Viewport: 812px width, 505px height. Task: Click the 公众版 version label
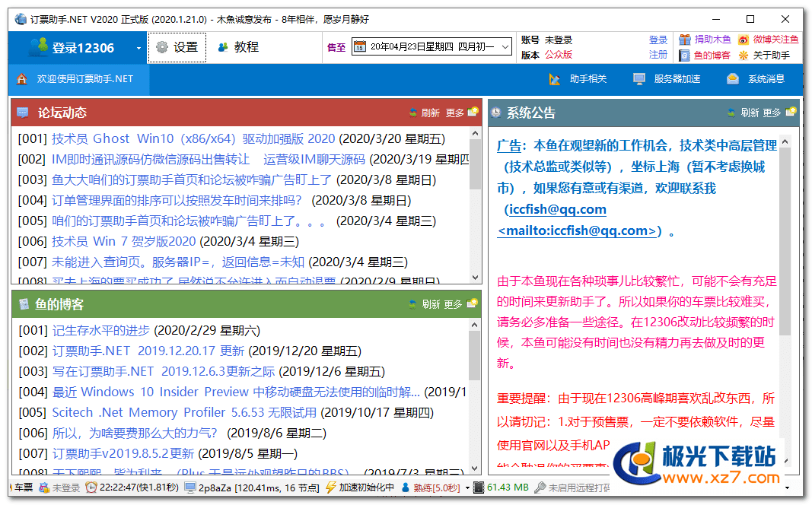pos(559,55)
